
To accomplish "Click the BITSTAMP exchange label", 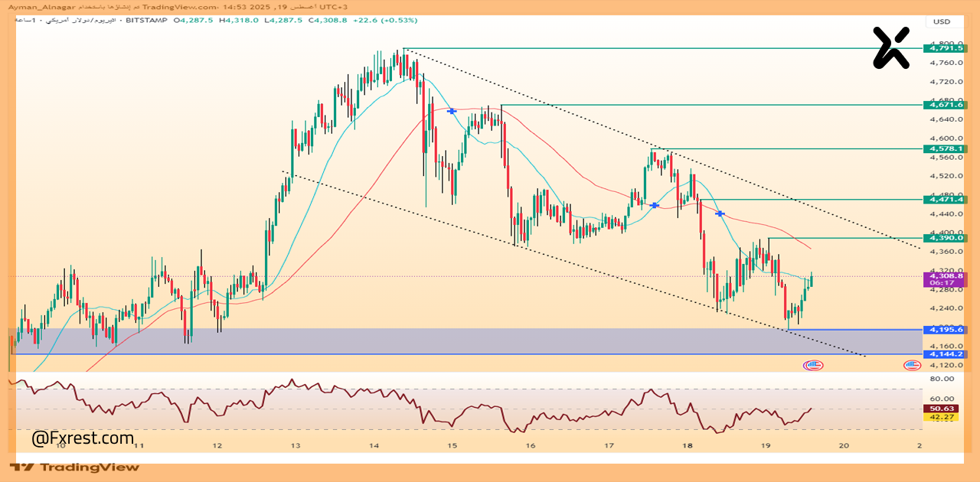I will 145,21.
